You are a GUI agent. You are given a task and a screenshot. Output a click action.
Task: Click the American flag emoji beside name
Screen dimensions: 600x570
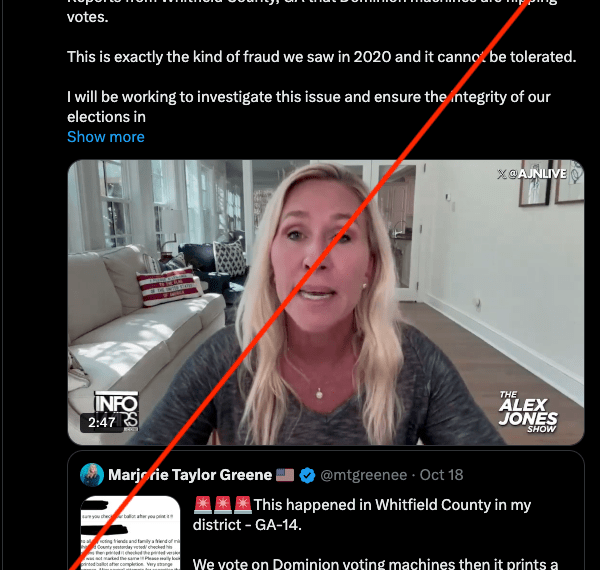285,475
